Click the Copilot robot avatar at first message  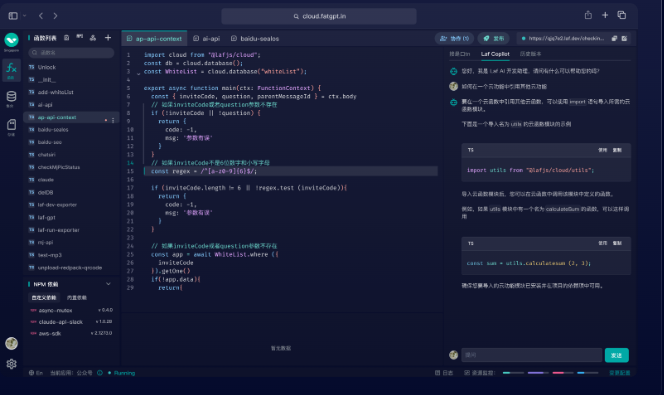click(x=454, y=71)
